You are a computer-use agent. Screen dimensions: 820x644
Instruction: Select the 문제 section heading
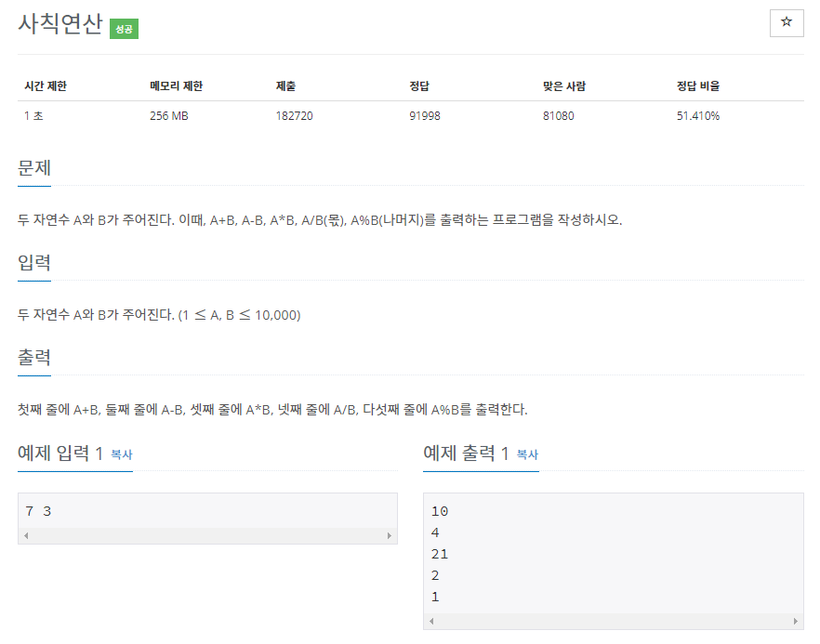click(x=34, y=168)
